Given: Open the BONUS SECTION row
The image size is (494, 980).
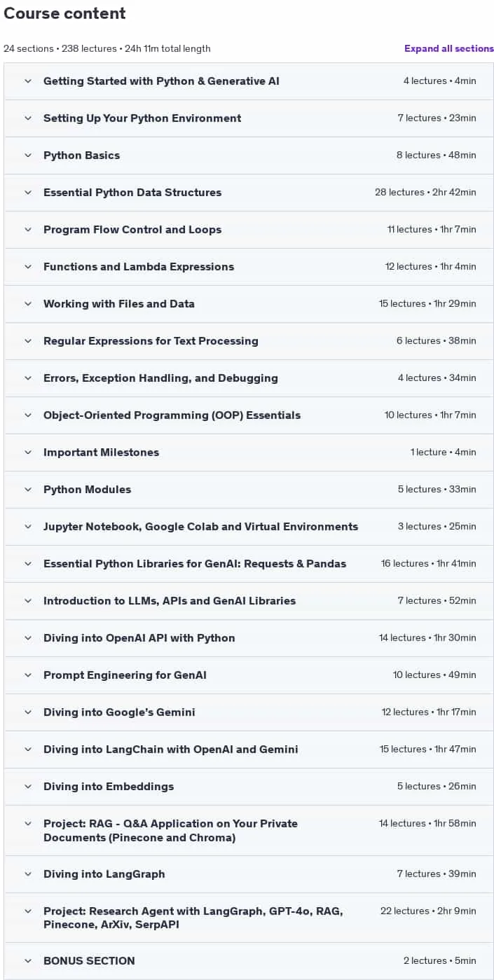Looking at the screenshot, I should coord(249,961).
